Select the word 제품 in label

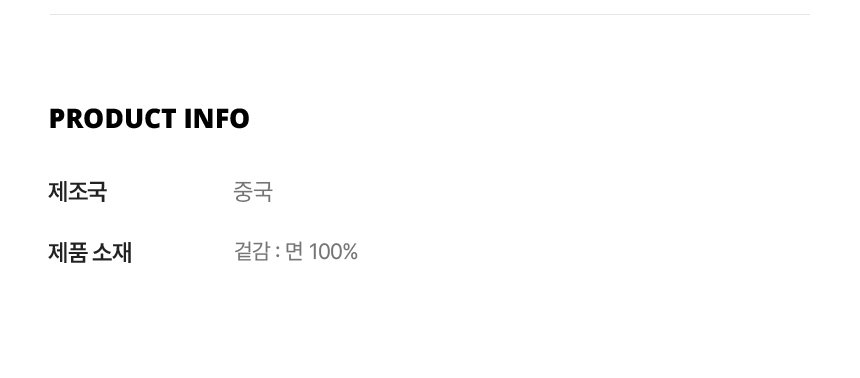click(67, 253)
